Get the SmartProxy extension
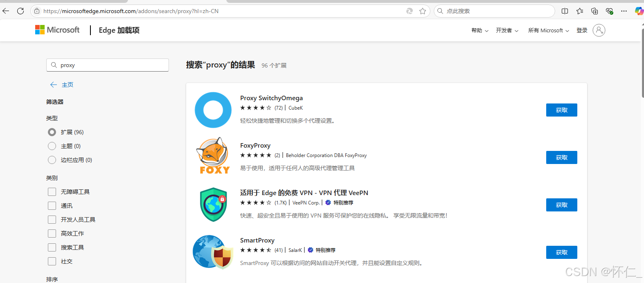Viewport: 644px width, 283px height. (561, 252)
